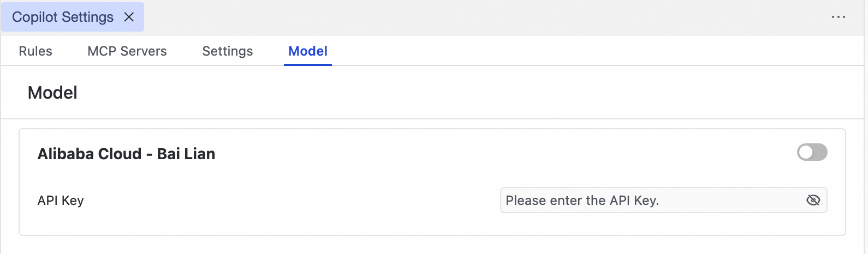
Task: Activate the Copilot Settings editor tab
Action: coord(63,17)
